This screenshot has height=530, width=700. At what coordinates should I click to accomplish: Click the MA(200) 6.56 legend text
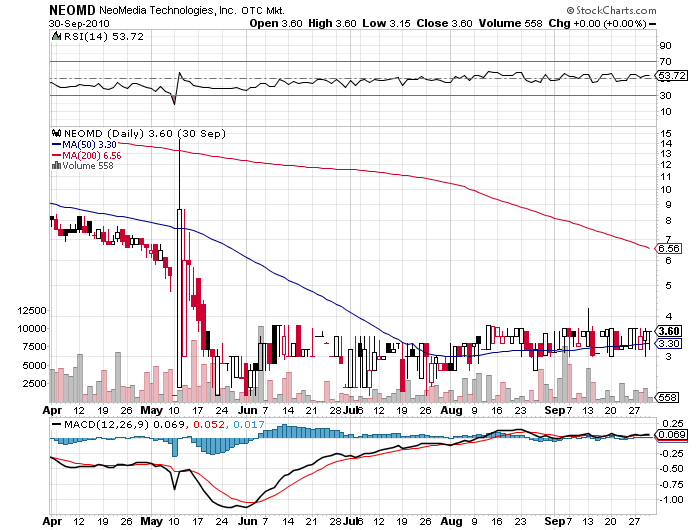coord(92,155)
